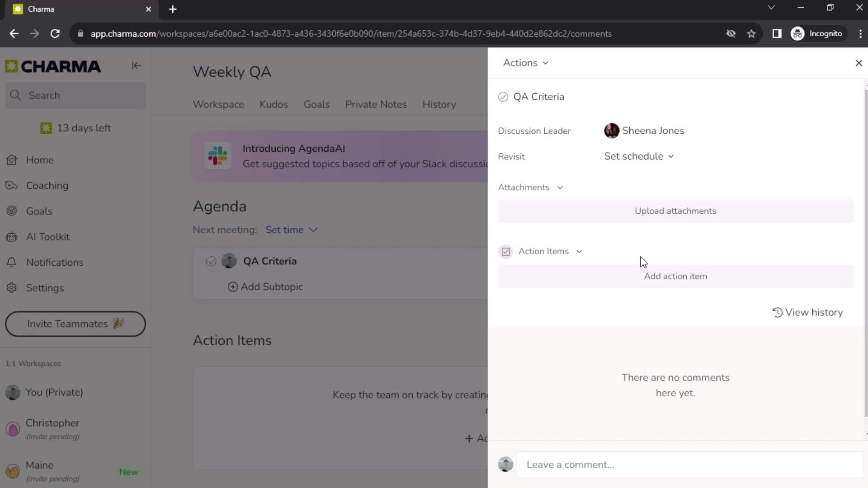Toggle the Action Items checkbox
The image size is (868, 488).
click(x=505, y=251)
